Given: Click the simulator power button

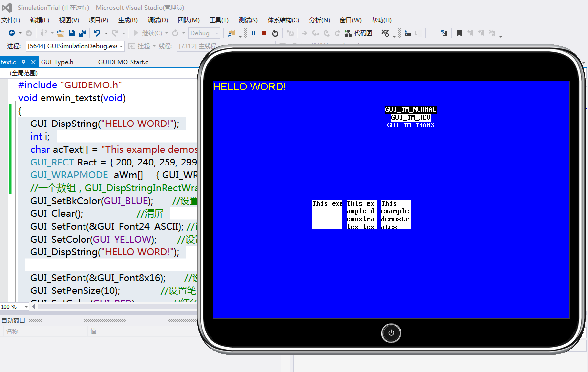Looking at the screenshot, I should click(391, 332).
